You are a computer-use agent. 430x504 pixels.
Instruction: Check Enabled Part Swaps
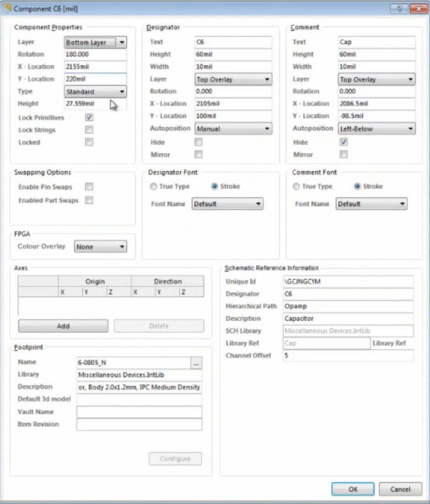[x=89, y=200]
